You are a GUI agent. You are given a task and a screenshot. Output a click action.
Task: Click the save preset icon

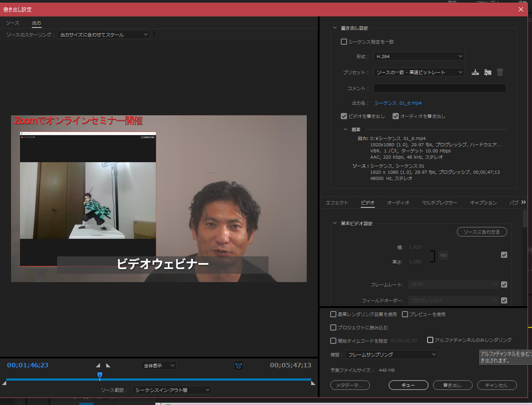tap(475, 72)
